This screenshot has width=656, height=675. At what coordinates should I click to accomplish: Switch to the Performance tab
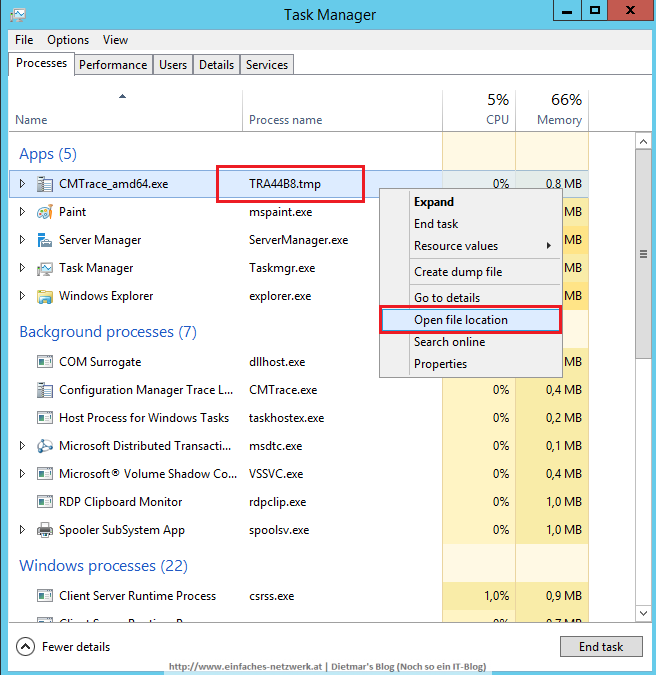[113, 65]
